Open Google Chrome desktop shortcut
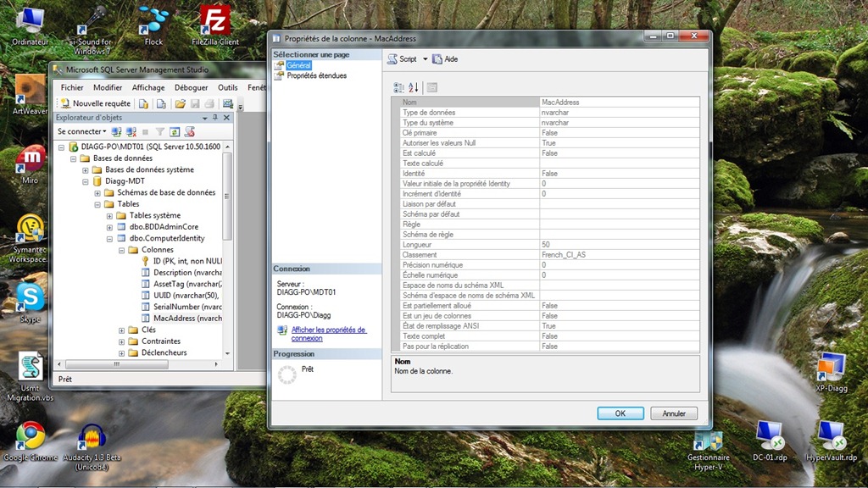This screenshot has width=868, height=488. point(31,441)
